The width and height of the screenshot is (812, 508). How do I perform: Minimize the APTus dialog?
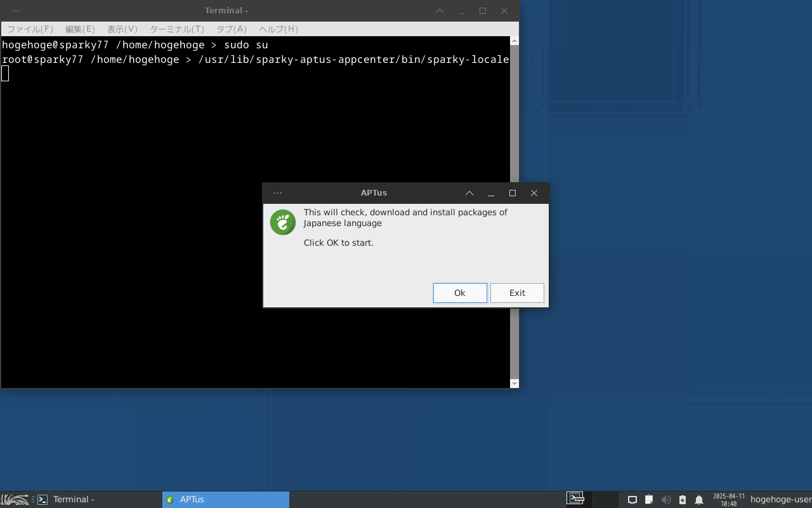tap(491, 193)
